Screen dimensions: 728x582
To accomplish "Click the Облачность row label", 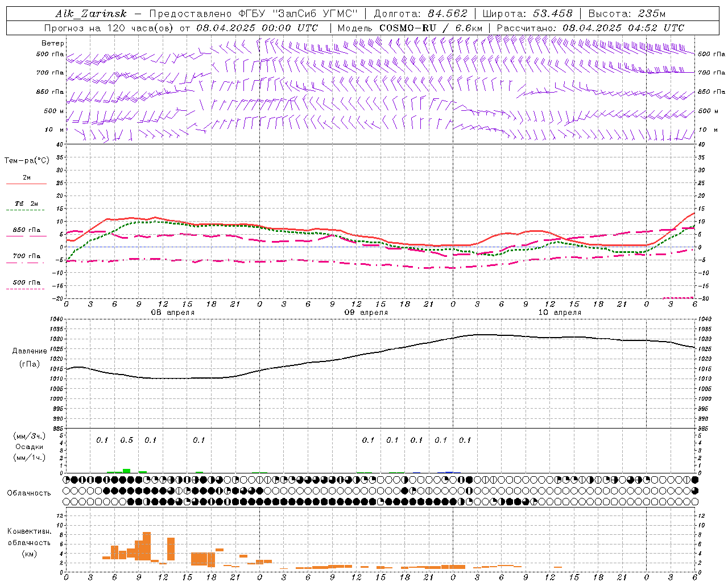I will tap(29, 493).
